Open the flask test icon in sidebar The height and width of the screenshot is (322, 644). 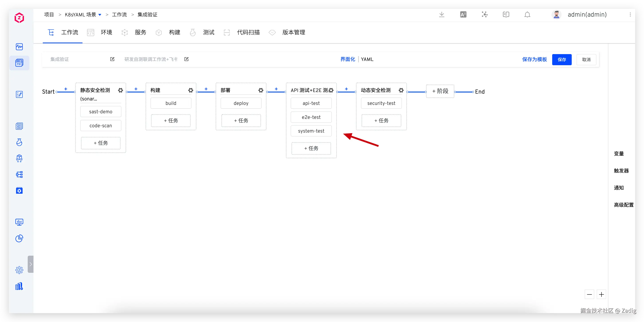19,142
